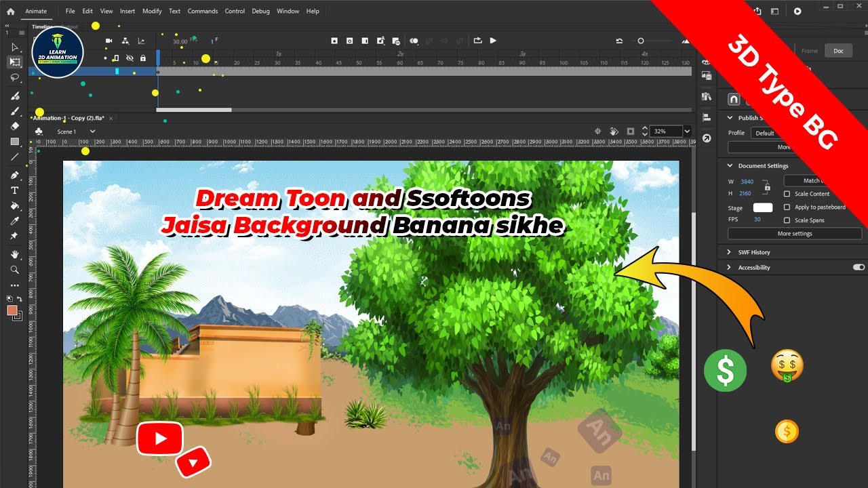Enable the Scale Spans checkbox

click(x=787, y=220)
